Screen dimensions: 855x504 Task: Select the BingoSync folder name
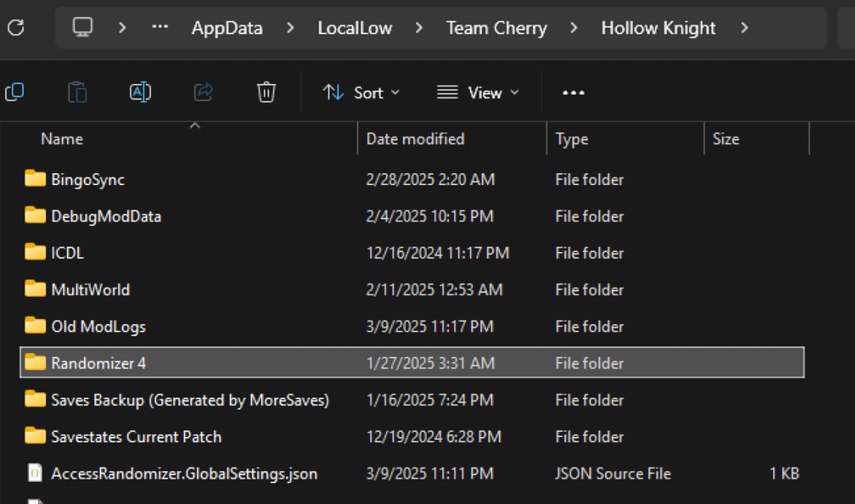pyautogui.click(x=88, y=179)
